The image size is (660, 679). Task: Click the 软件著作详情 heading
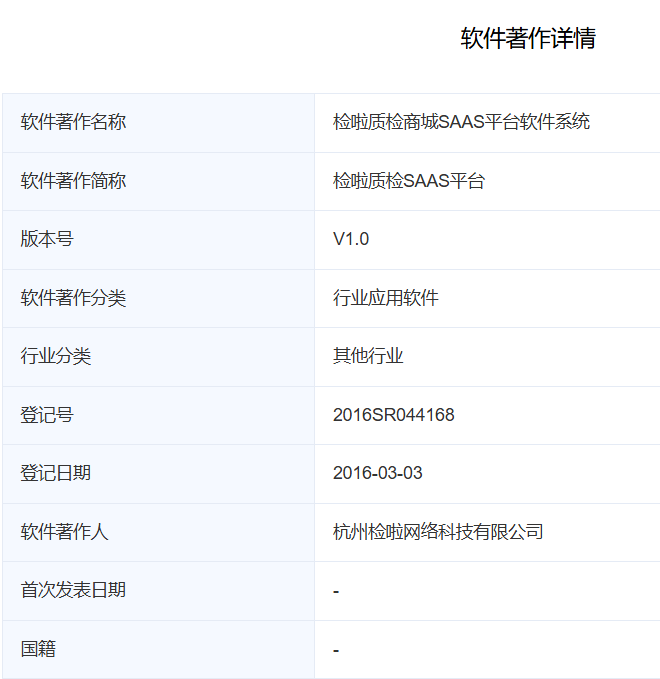pos(528,38)
